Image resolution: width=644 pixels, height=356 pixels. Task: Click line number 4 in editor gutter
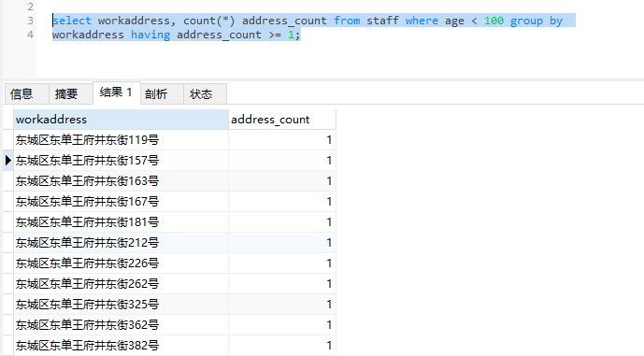31,35
